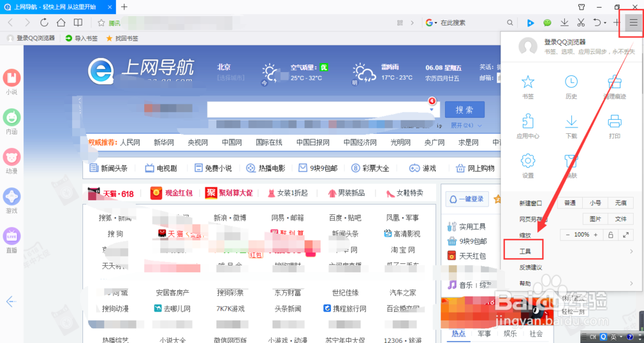
Task: Open Tencent Video toolbar icon
Action: click(x=530, y=23)
